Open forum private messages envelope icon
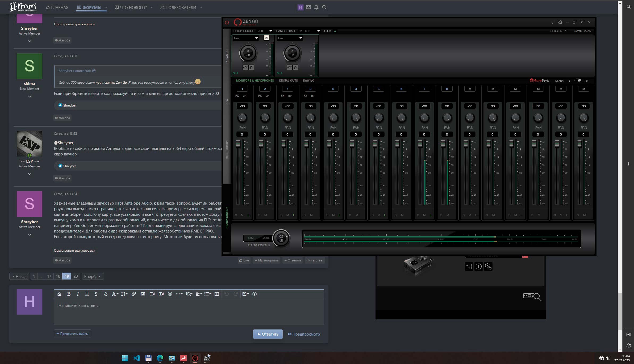 click(308, 7)
